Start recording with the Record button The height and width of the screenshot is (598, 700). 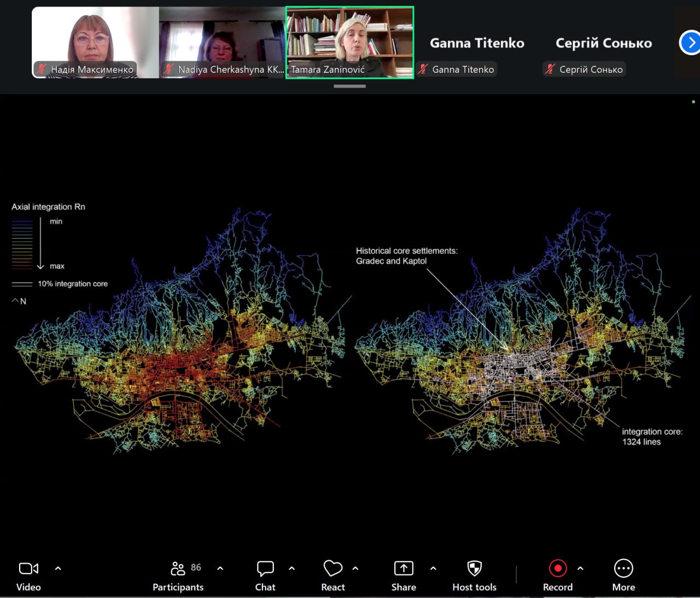pyautogui.click(x=557, y=568)
